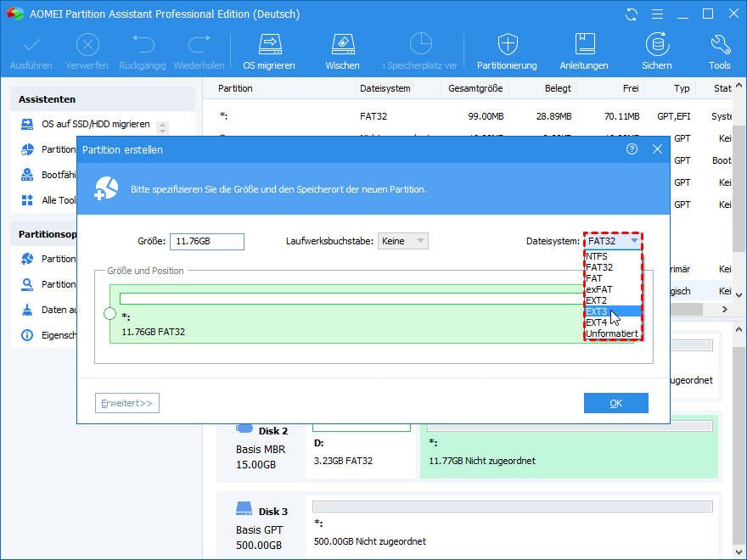Click the Typ column header
Image resolution: width=747 pixels, height=560 pixels.
[x=682, y=88]
